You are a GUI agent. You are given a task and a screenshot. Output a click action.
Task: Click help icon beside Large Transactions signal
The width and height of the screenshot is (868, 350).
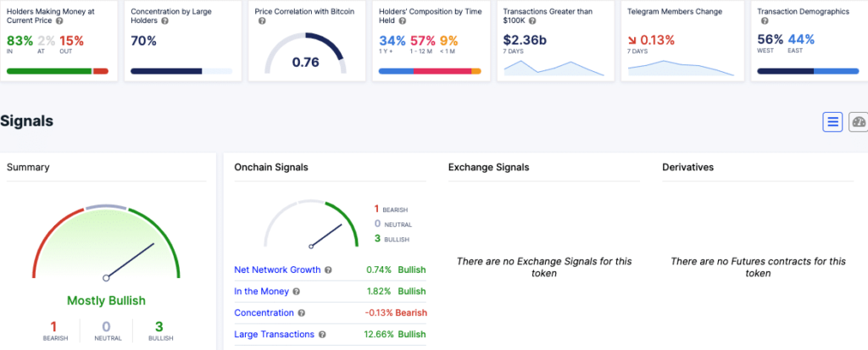click(322, 335)
